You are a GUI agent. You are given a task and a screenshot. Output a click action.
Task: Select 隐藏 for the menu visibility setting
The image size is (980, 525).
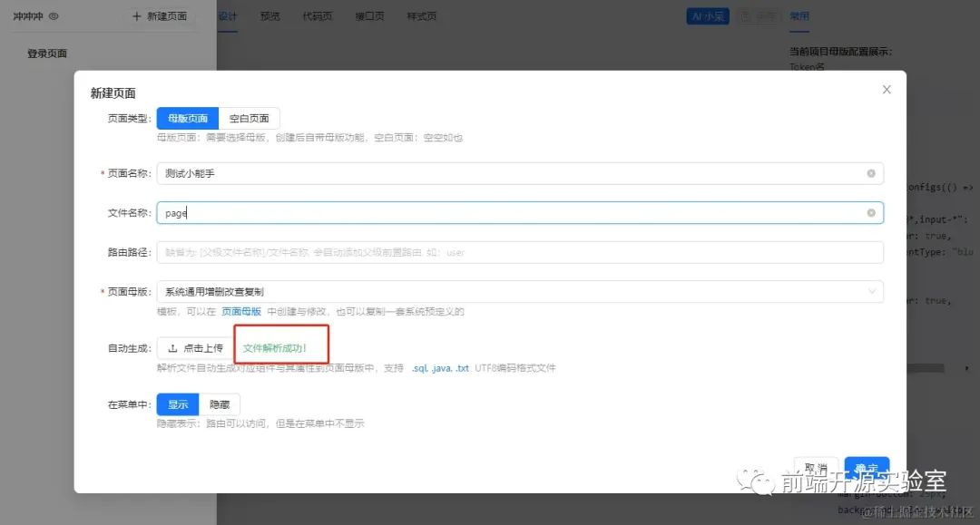[220, 403]
